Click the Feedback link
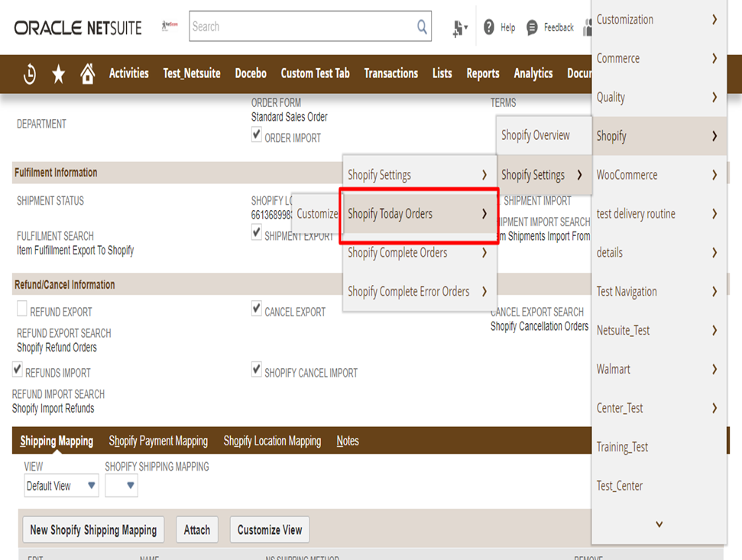The height and width of the screenshot is (560, 742). [x=559, y=28]
